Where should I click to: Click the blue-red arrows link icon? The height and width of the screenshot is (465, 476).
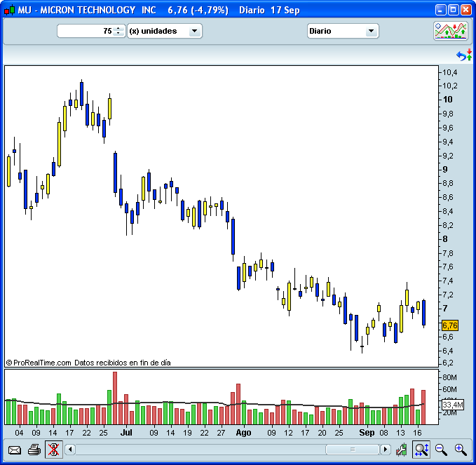click(x=464, y=55)
